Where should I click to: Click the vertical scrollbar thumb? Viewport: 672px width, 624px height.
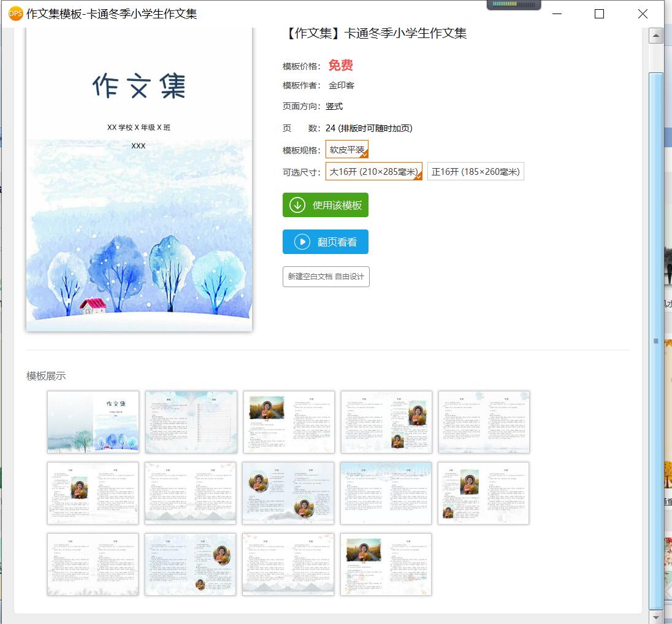point(655,341)
